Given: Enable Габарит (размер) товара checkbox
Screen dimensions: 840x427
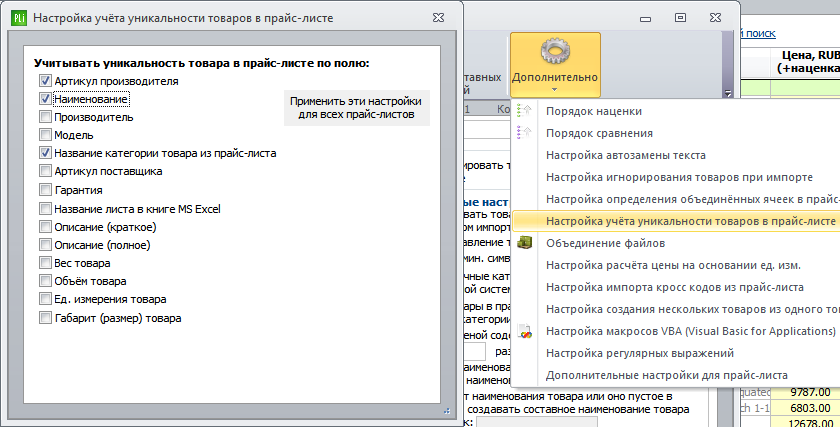Looking at the screenshot, I should [45, 318].
